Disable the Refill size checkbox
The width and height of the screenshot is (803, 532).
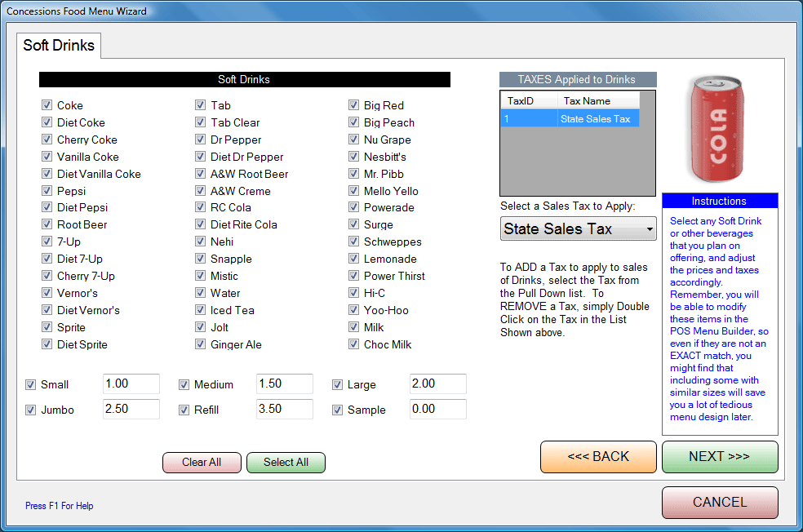(x=184, y=410)
